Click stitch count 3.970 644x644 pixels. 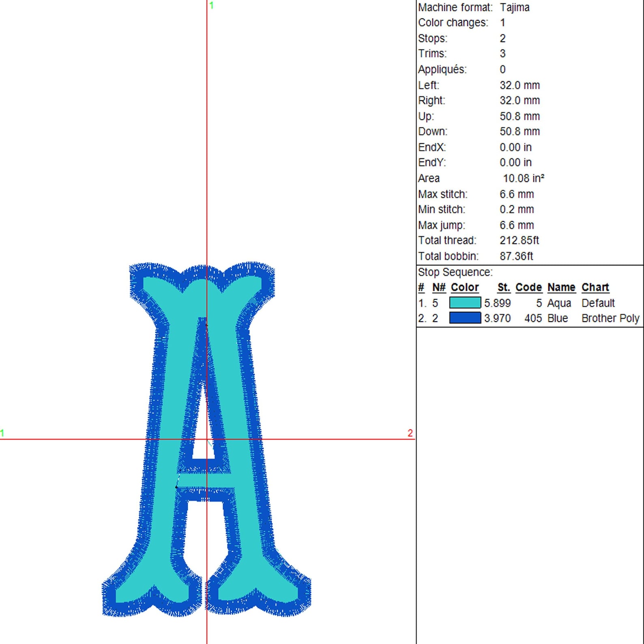coord(497,318)
